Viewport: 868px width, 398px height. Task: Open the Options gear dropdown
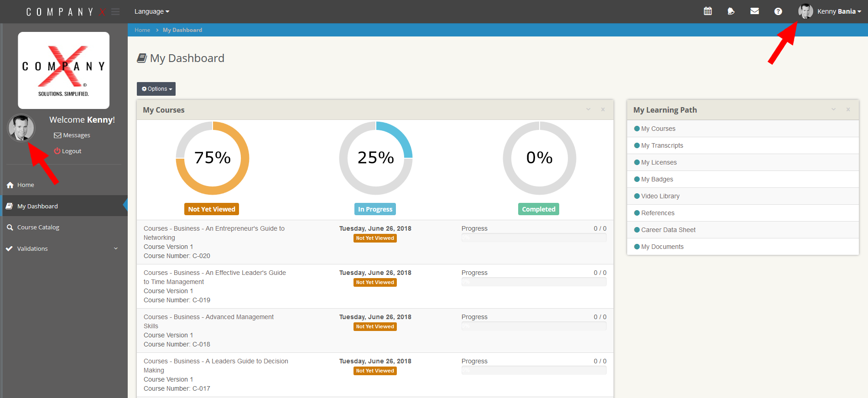(156, 89)
